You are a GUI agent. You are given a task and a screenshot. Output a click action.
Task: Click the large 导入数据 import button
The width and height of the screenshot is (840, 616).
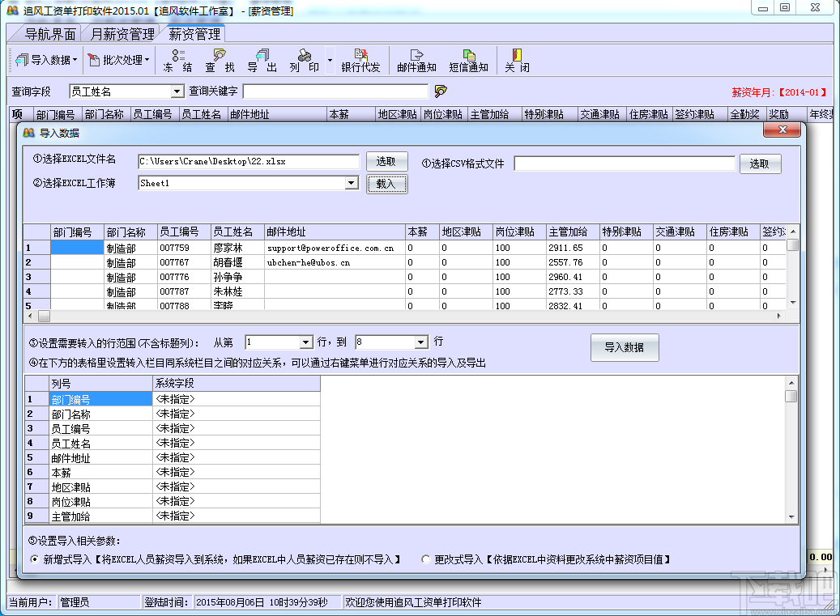pos(624,347)
